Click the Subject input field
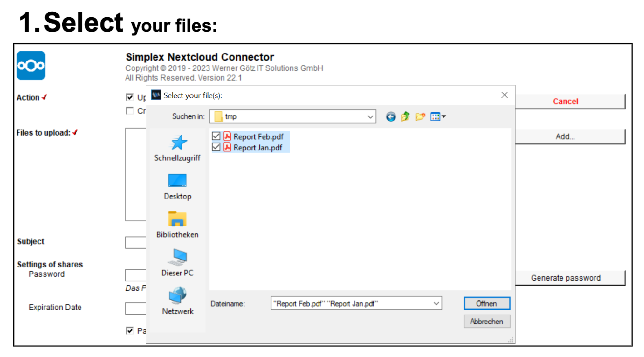 point(135,242)
